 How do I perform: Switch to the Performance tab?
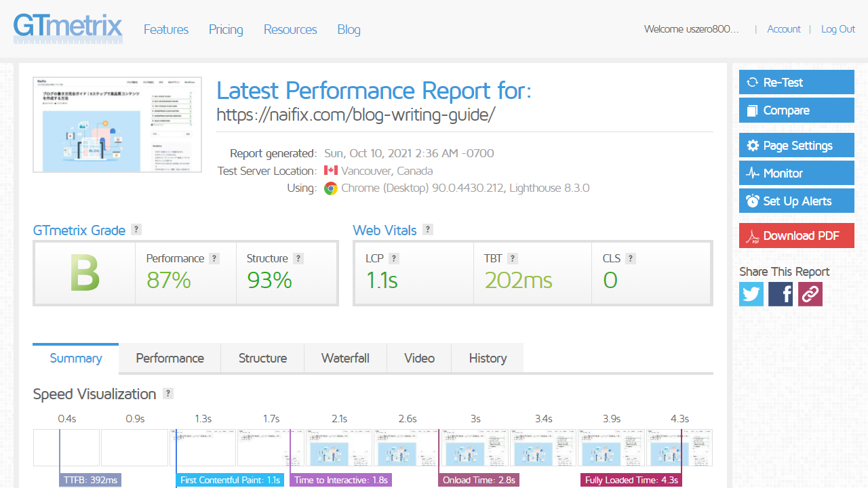click(x=170, y=358)
